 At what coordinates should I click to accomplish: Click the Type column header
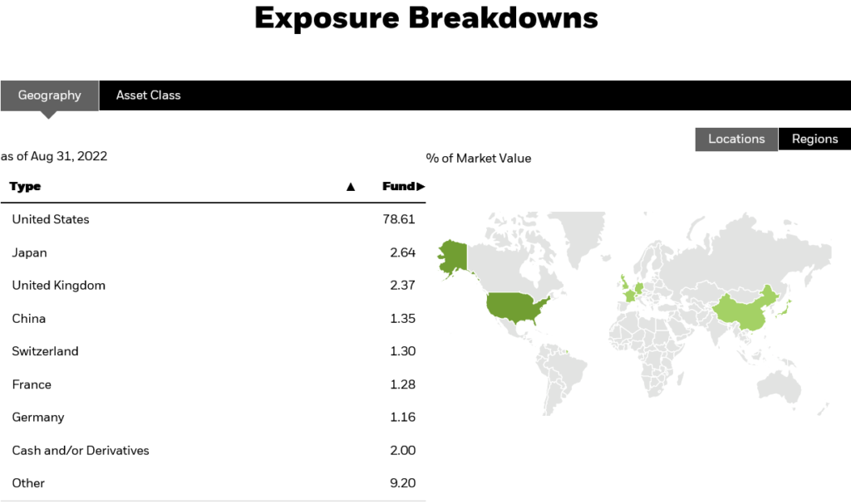point(26,187)
